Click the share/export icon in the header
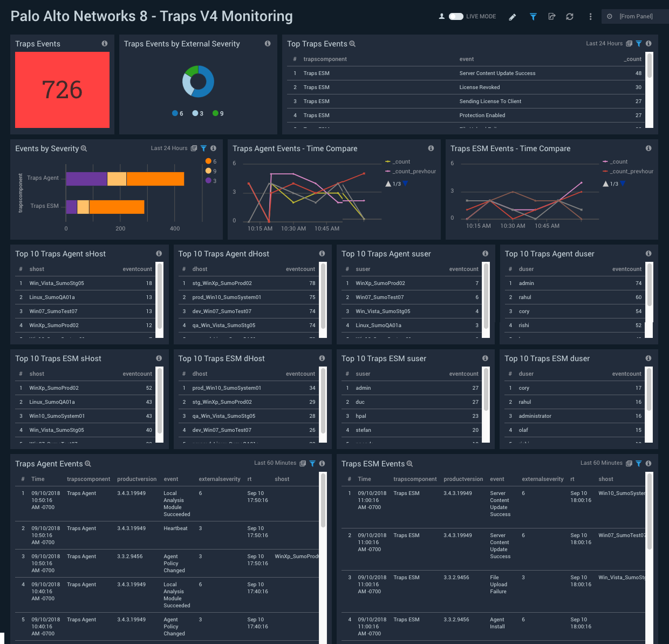Screen dimensions: 669x644 pyautogui.click(x=551, y=17)
